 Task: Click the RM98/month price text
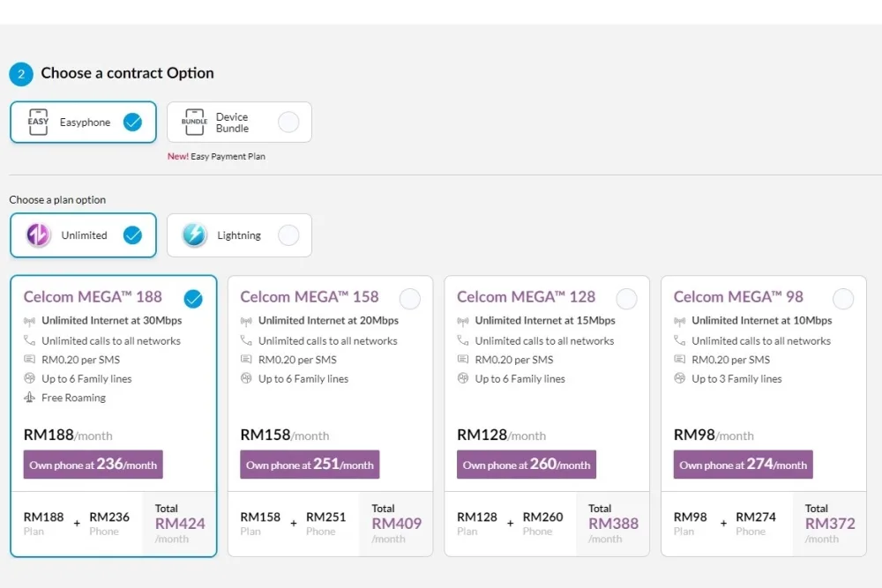714,435
